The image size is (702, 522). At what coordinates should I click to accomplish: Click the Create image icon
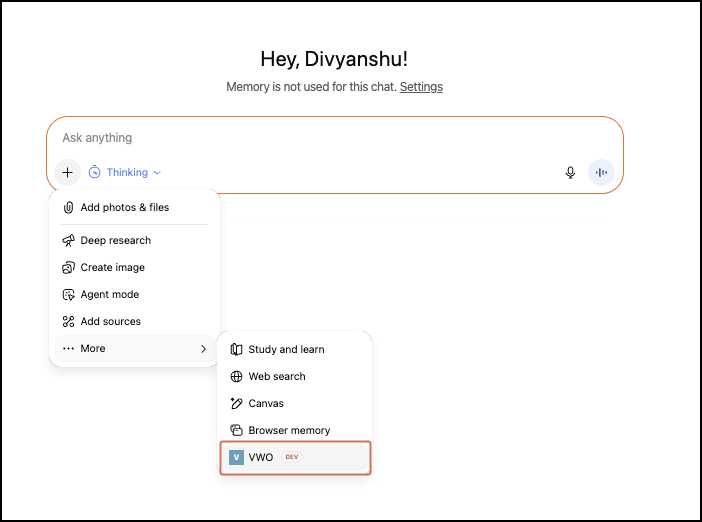(x=68, y=268)
